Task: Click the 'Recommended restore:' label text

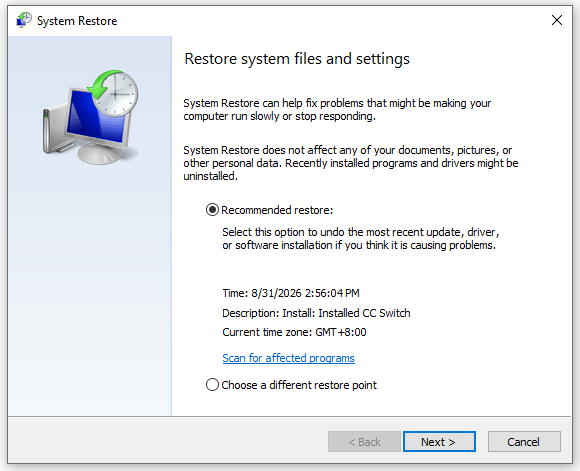Action: point(277,210)
